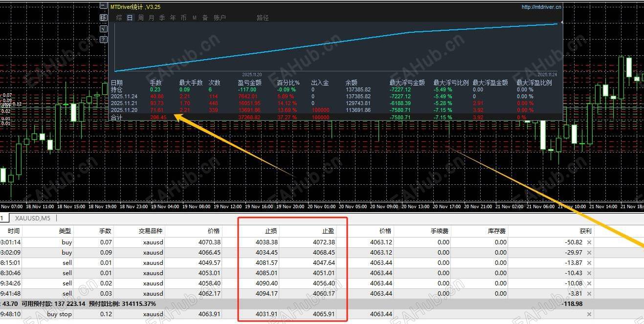Sort trades by 类型 column header
The image size is (644, 324).
click(x=65, y=231)
